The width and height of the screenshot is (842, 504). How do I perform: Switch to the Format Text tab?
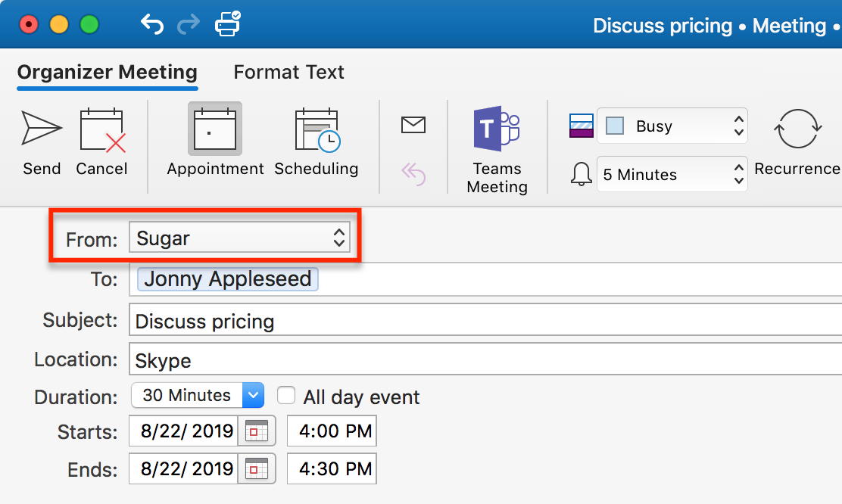click(288, 73)
